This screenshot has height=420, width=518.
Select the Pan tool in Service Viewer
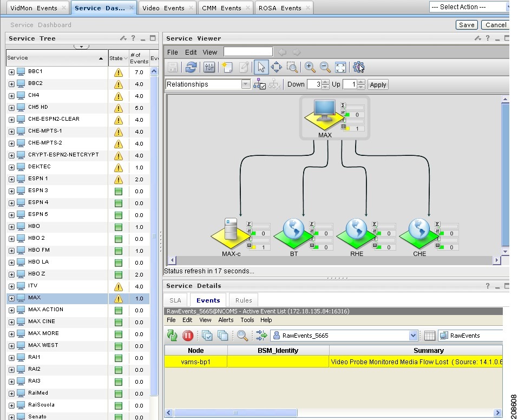pos(277,67)
